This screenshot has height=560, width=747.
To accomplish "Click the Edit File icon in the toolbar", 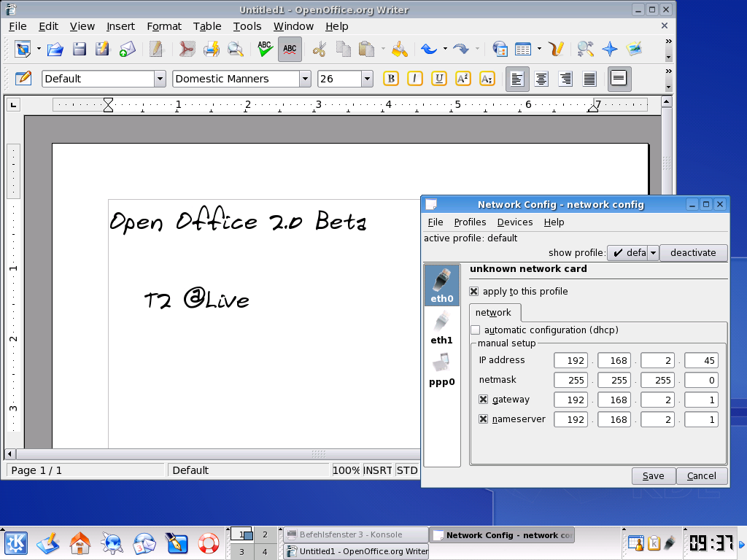I will pos(156,49).
